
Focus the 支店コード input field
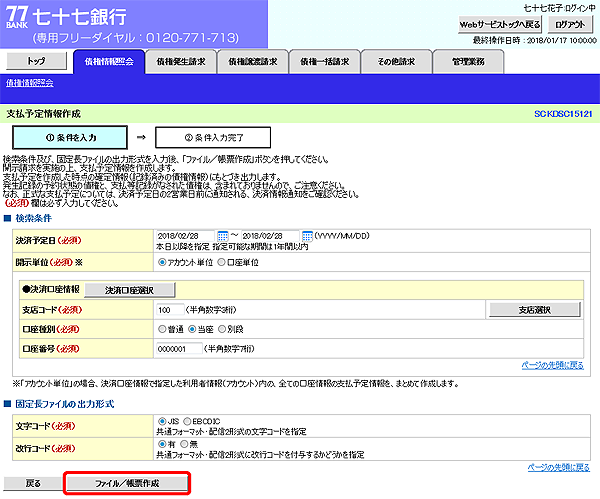coord(170,310)
